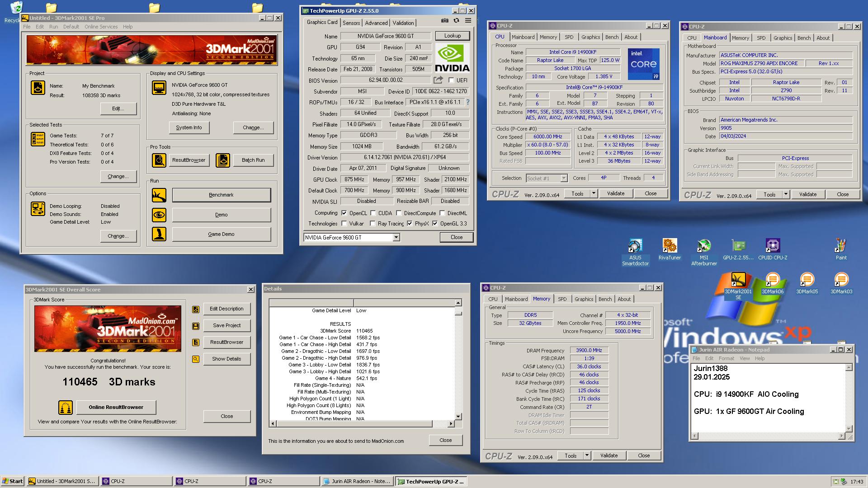Viewport: 868px width, 488px height.
Task: Click the Edit Description button
Action: (226, 309)
